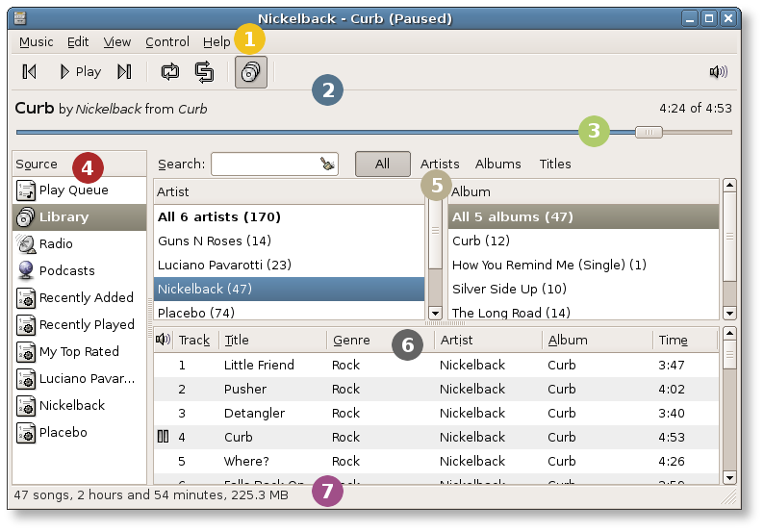
Task: Open the Music menu
Action: (x=37, y=42)
